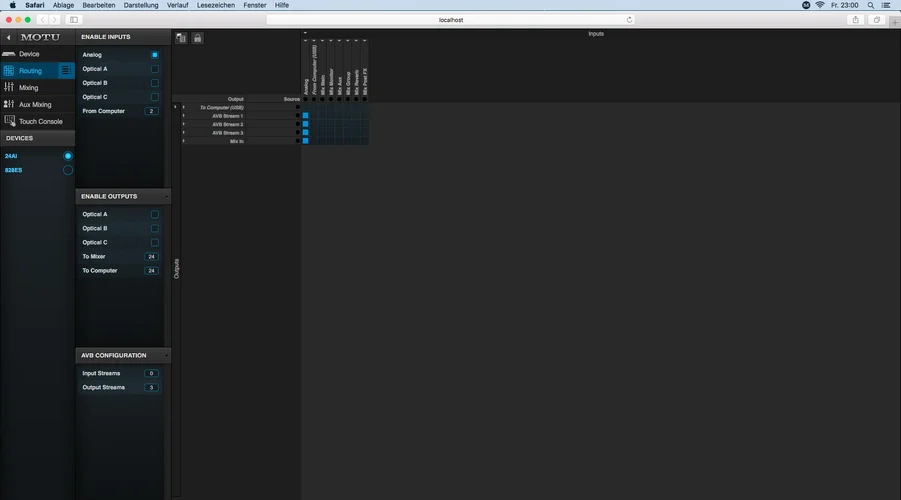The width and height of the screenshot is (901, 500).
Task: Open the Darstellung menu
Action: click(141, 5)
